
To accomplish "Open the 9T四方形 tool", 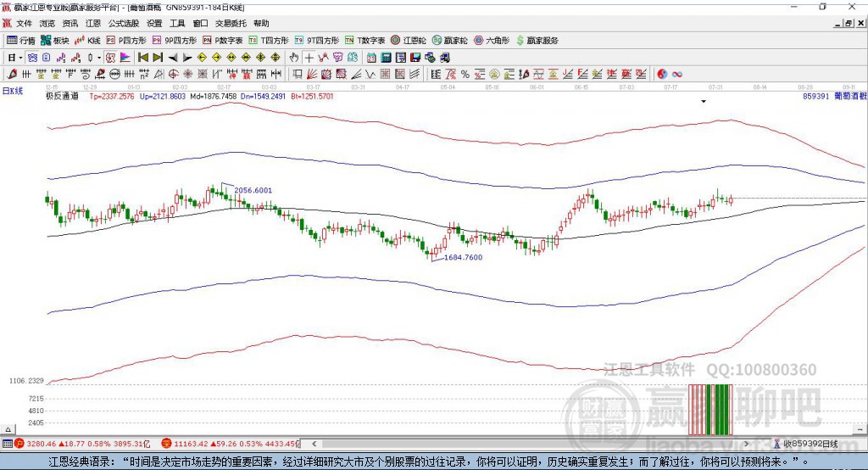I will click(x=317, y=41).
